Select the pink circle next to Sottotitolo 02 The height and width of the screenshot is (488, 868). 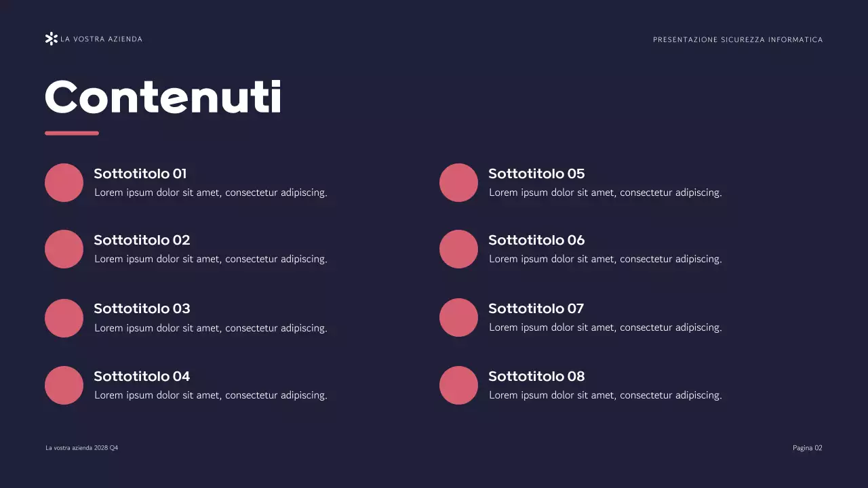coord(64,249)
